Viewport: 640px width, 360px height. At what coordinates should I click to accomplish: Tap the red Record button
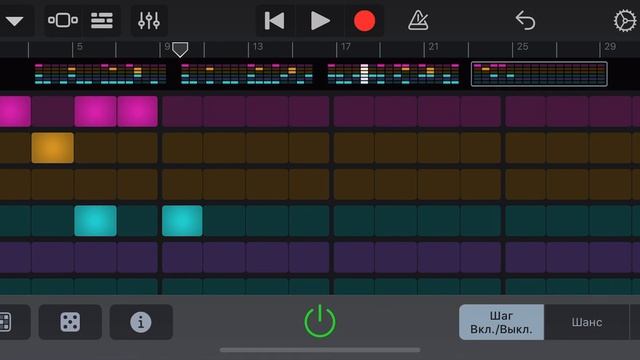pos(364,21)
